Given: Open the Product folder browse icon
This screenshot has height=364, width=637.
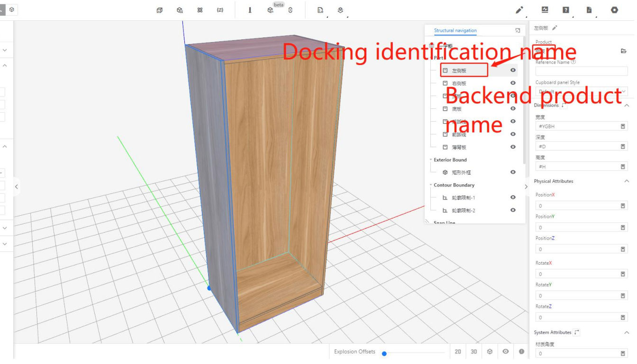Looking at the screenshot, I should coord(624,51).
